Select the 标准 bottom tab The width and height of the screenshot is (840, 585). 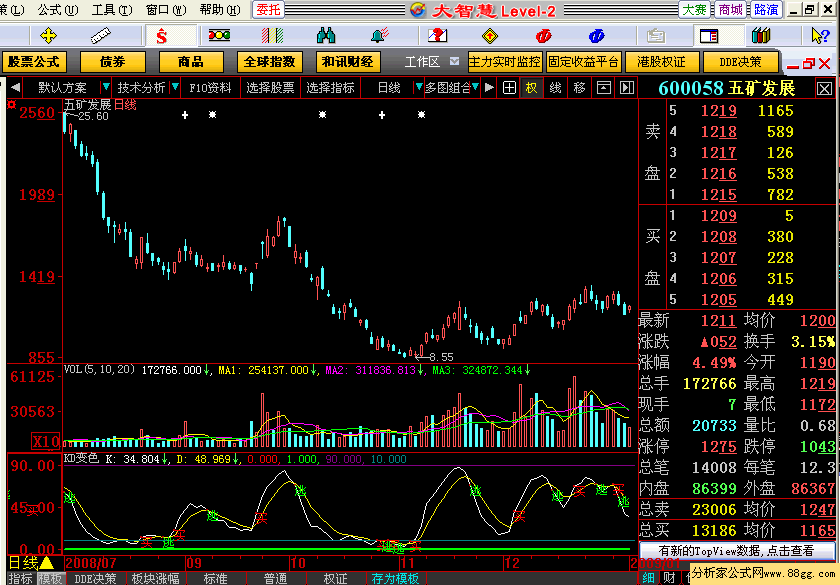click(215, 578)
